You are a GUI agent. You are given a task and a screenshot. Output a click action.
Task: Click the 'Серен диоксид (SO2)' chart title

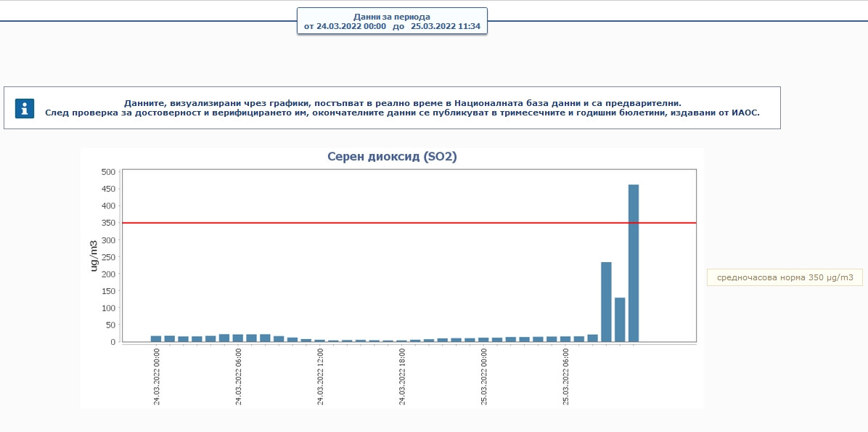[x=392, y=157]
